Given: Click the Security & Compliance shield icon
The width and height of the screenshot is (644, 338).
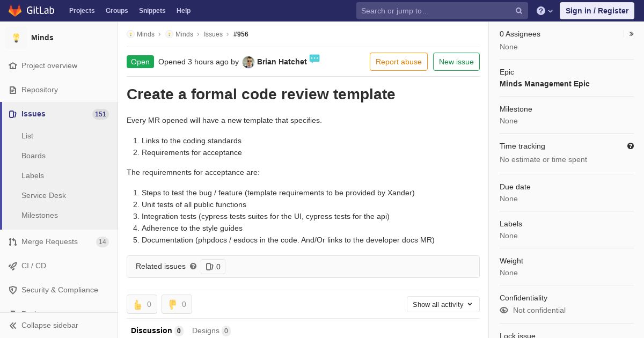Looking at the screenshot, I should pos(13,290).
